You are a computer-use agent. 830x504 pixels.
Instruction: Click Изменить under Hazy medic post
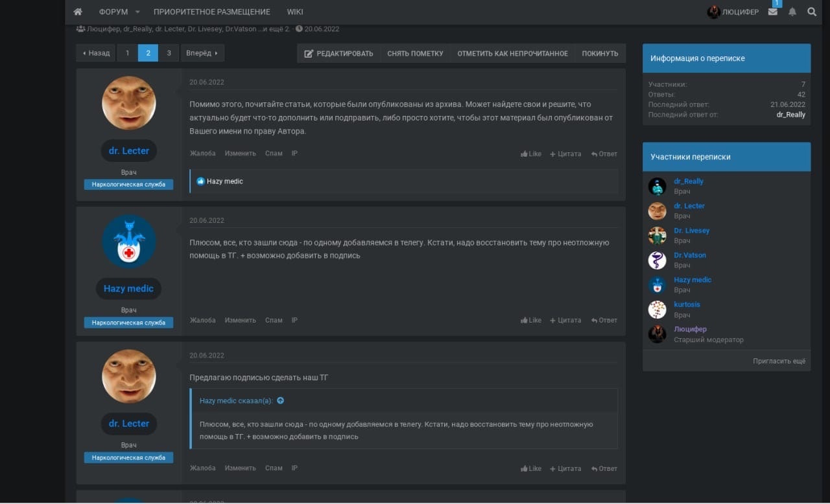click(241, 320)
